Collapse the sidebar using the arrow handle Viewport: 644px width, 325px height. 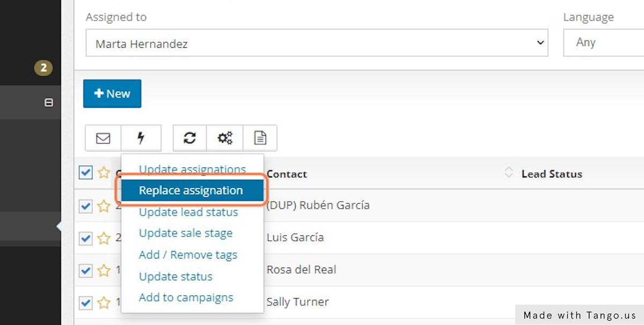(60, 227)
